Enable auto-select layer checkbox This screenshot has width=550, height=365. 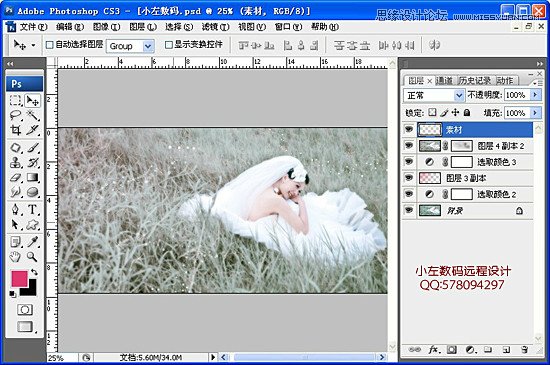point(50,45)
